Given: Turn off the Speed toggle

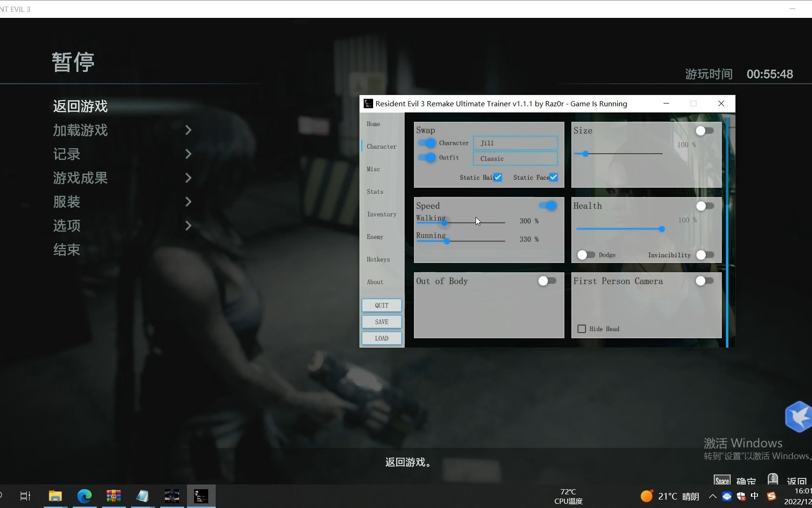Looking at the screenshot, I should (547, 206).
